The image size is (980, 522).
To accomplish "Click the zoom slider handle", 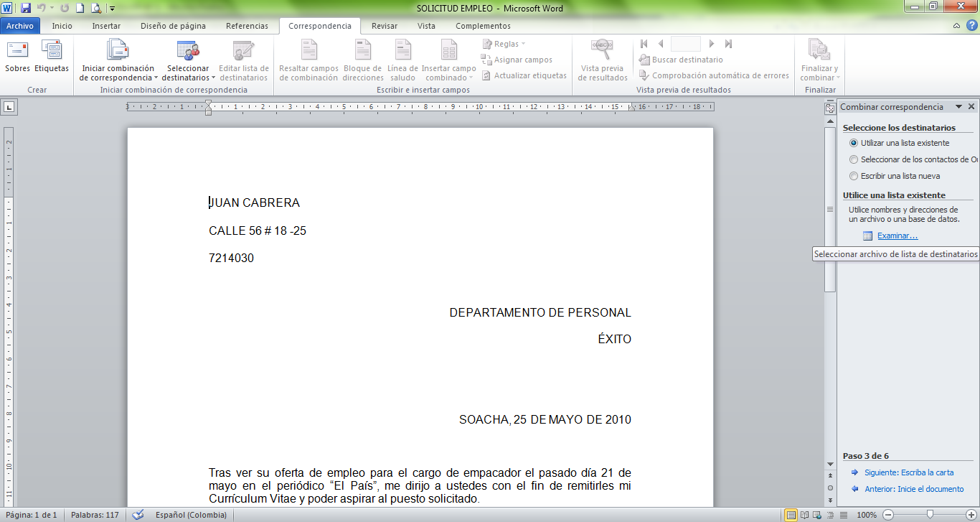I will coord(930,515).
